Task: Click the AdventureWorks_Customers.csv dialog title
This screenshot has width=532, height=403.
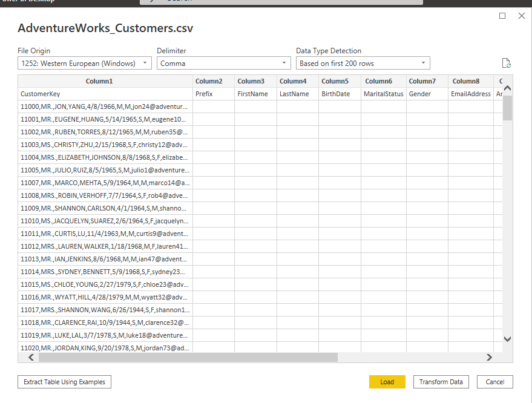Action: click(x=105, y=28)
